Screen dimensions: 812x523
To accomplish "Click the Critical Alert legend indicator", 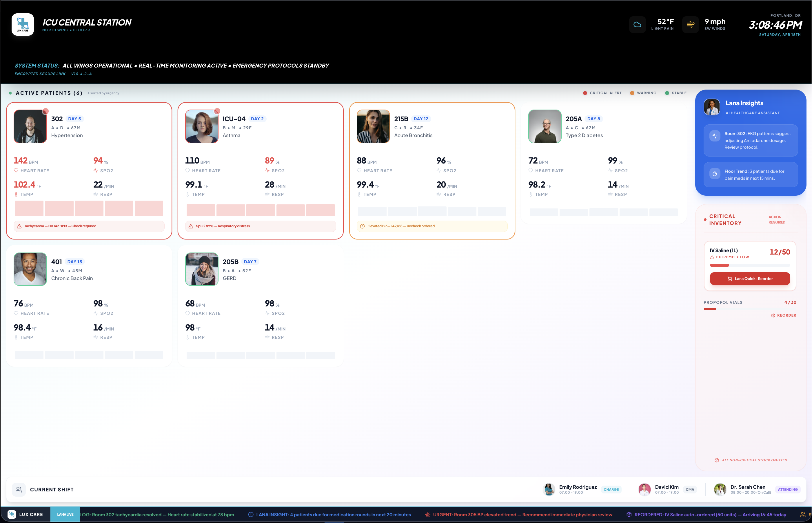I will tap(602, 93).
